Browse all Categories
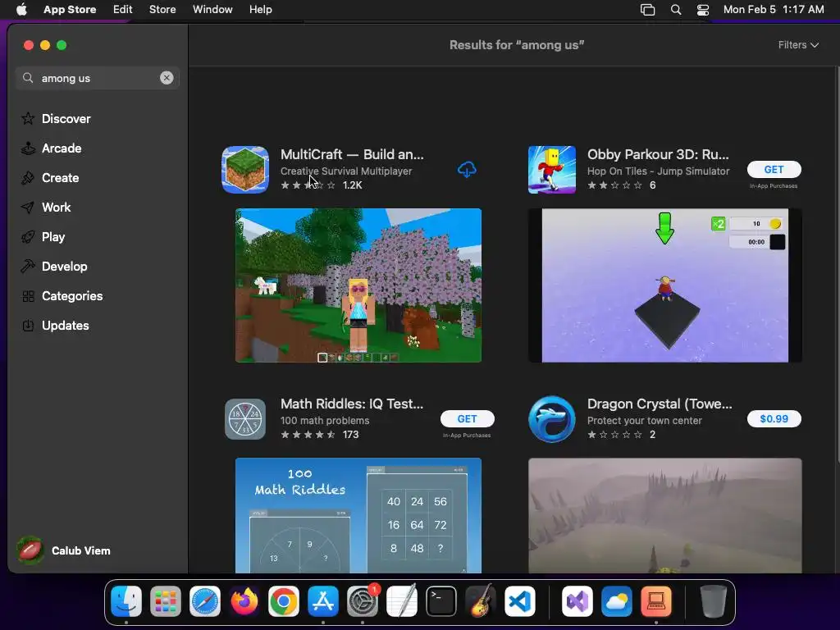 coord(62,295)
